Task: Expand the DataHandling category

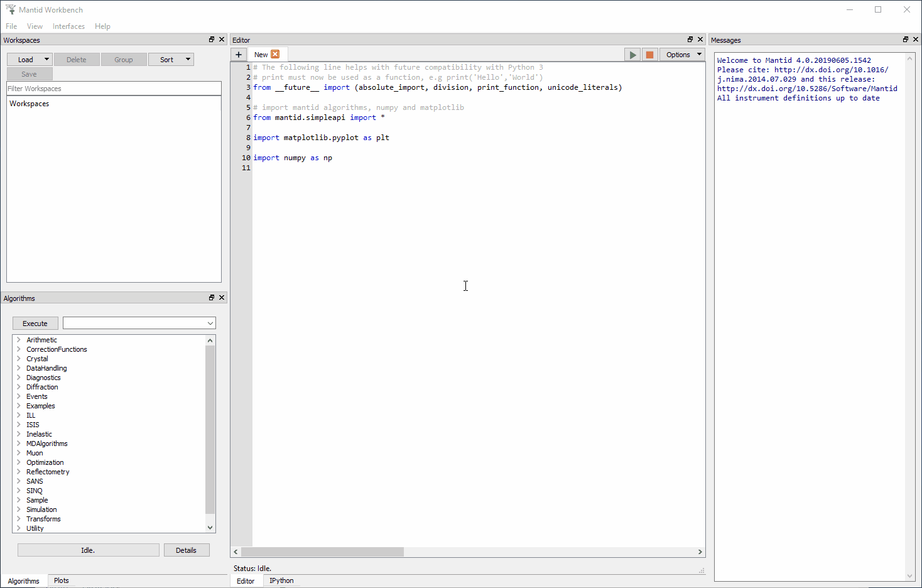Action: click(x=19, y=367)
